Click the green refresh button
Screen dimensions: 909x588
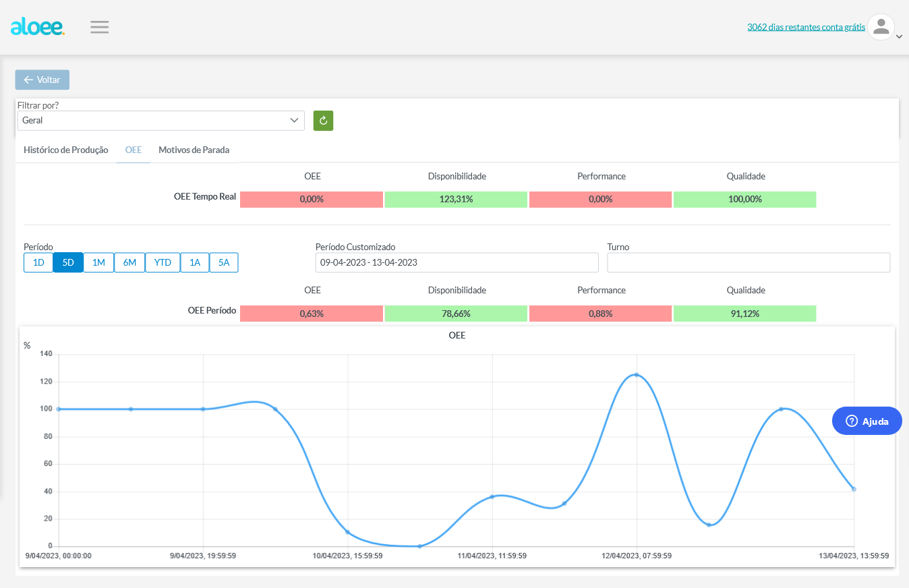(x=324, y=120)
